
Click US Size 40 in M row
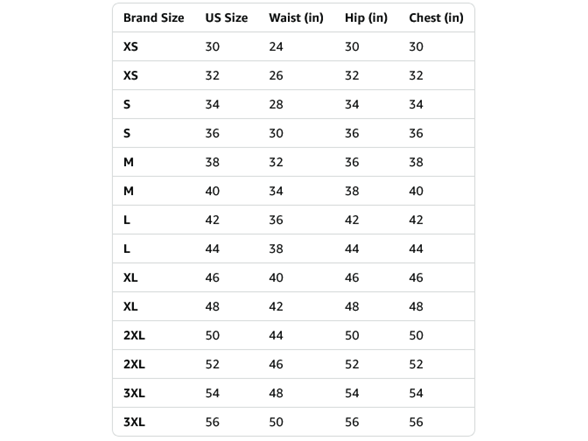click(x=212, y=191)
